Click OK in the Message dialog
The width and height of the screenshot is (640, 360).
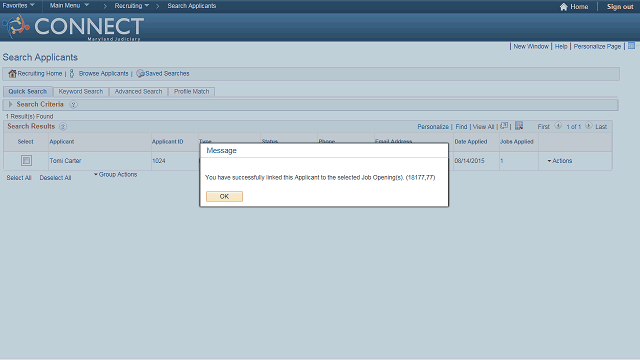[224, 196]
